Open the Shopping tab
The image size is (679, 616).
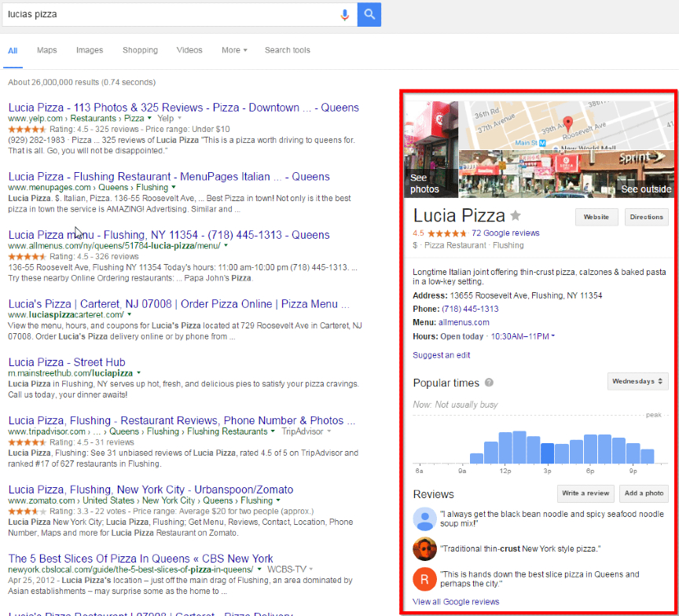141,50
